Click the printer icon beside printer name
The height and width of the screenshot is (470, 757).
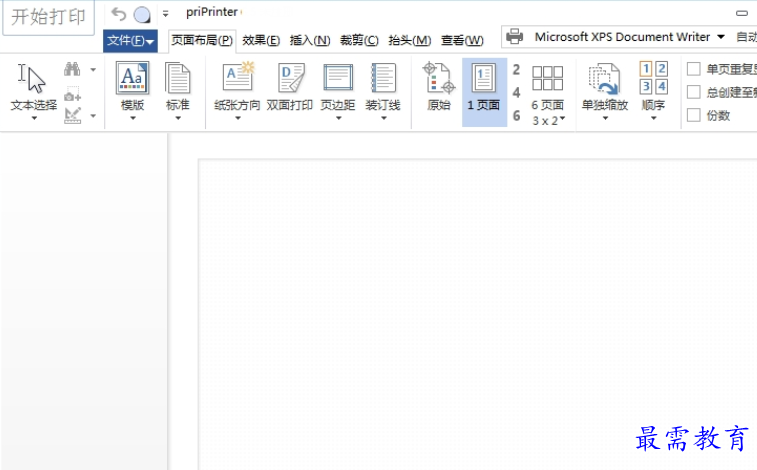(515, 37)
